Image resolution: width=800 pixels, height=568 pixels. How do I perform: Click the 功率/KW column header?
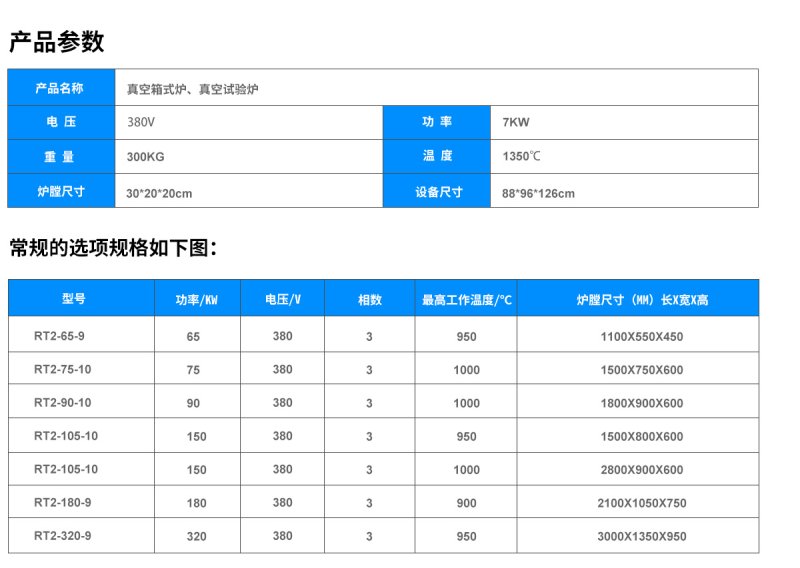[x=196, y=299]
